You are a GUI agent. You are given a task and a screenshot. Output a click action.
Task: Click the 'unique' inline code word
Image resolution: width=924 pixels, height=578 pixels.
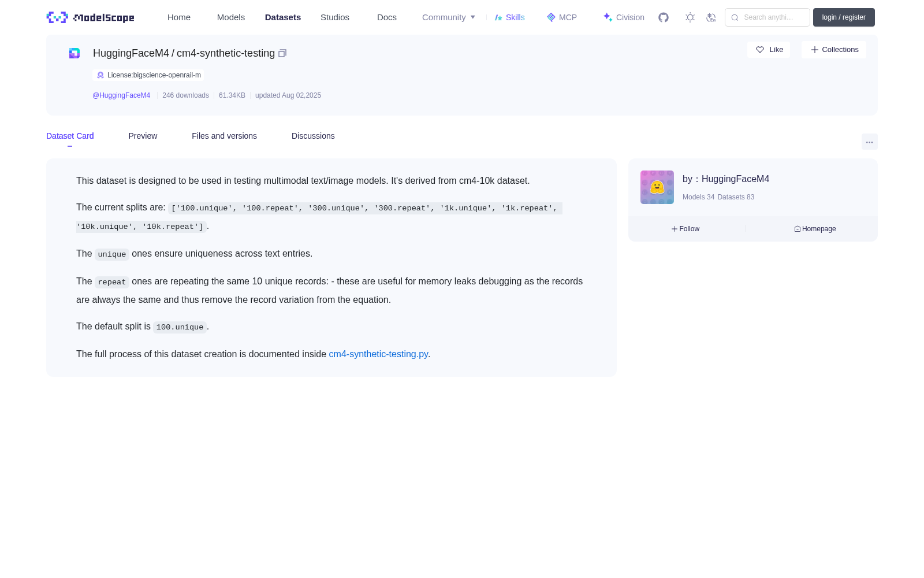[112, 254]
